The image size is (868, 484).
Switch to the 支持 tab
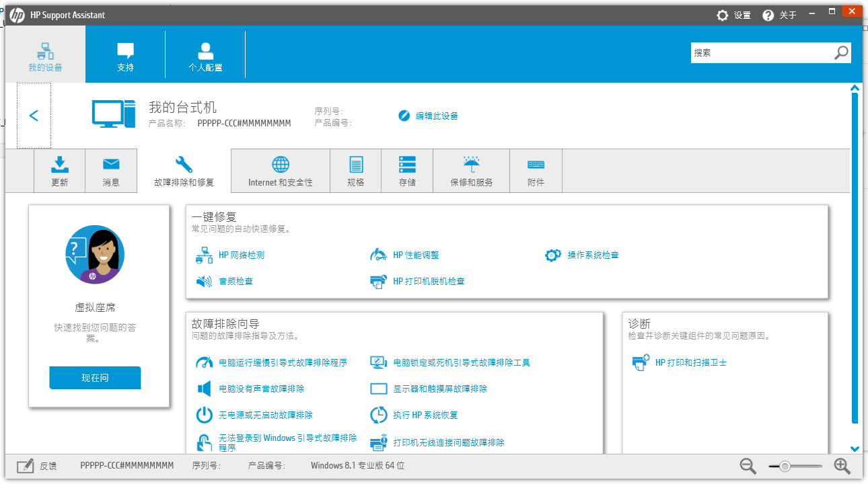coord(125,54)
